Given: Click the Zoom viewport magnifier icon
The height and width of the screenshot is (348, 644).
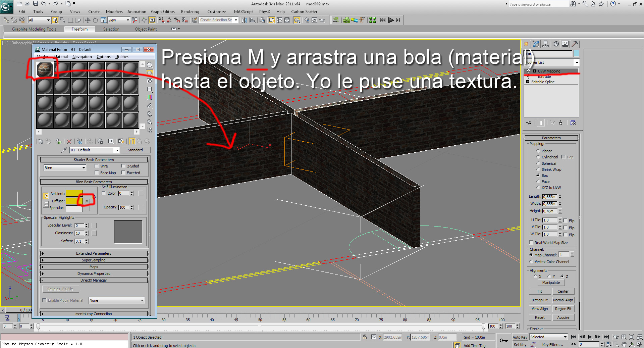Looking at the screenshot, I should pos(616,337).
